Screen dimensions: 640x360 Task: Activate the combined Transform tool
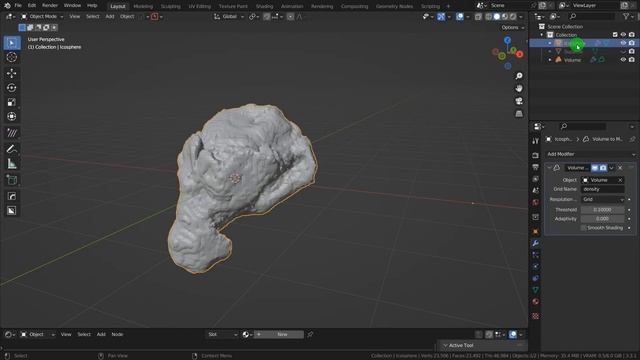(x=12, y=117)
